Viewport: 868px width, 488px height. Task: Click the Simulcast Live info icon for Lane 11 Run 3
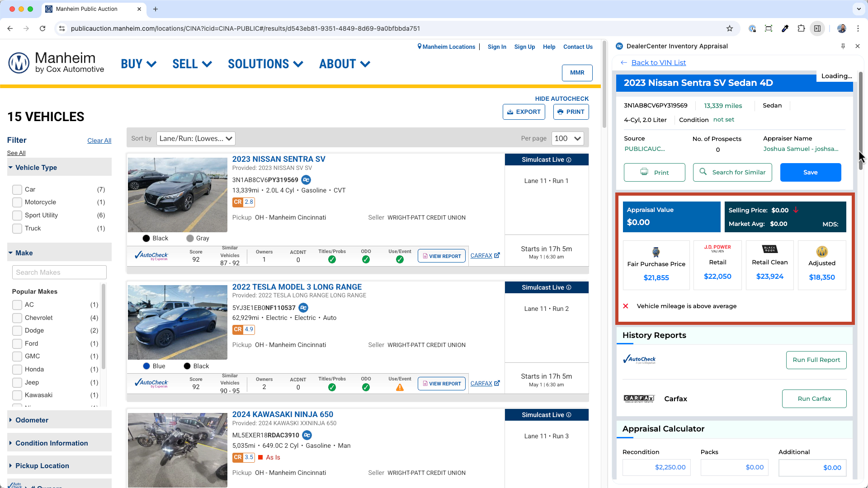coord(569,415)
